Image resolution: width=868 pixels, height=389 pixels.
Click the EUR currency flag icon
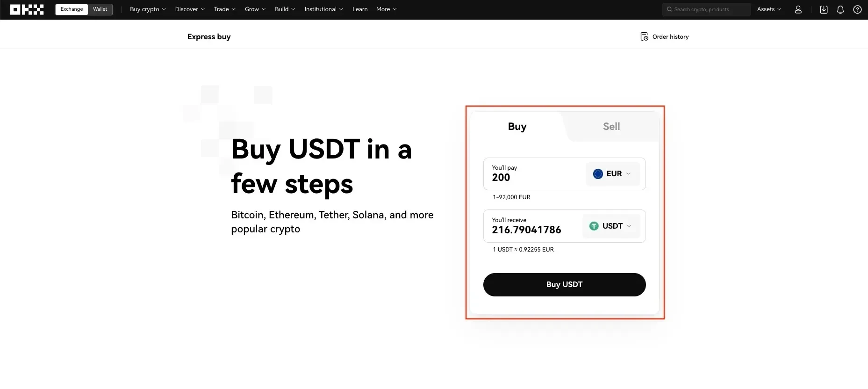coord(597,173)
